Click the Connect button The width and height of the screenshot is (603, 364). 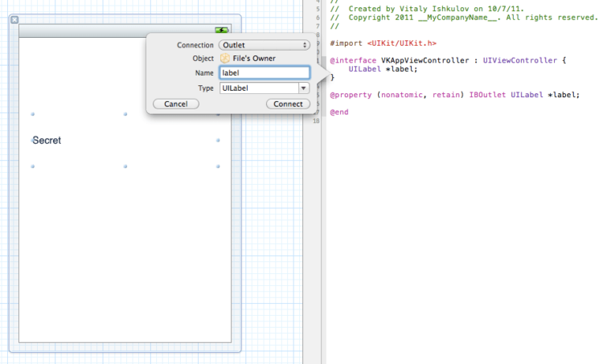click(x=288, y=104)
